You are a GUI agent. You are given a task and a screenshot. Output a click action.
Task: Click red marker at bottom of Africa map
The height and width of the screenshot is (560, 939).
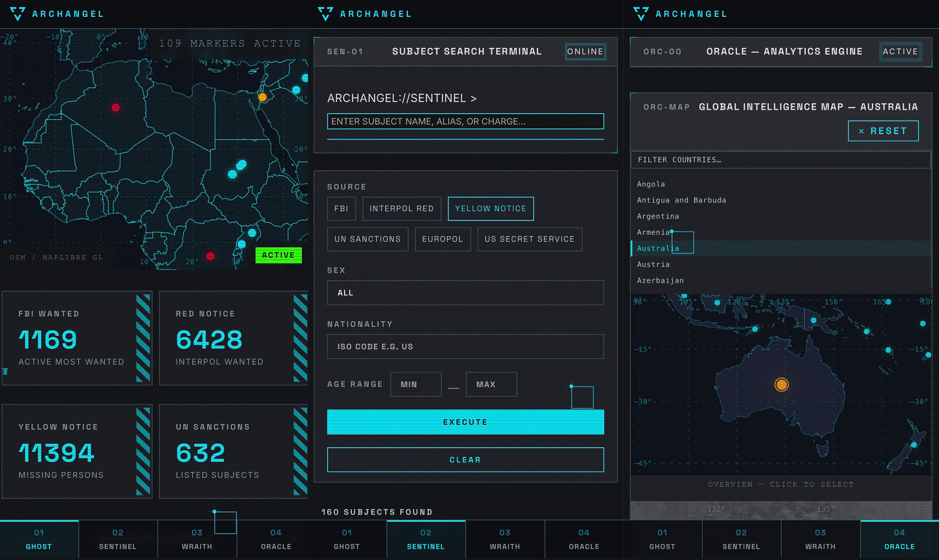pyautogui.click(x=210, y=256)
